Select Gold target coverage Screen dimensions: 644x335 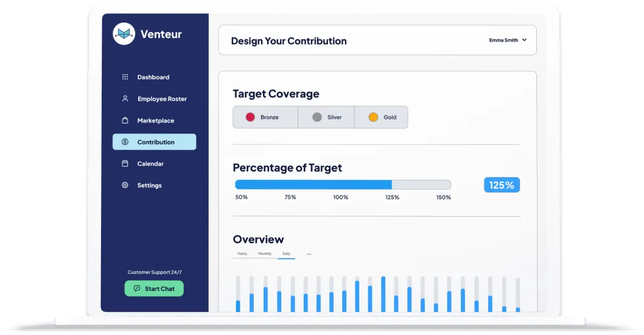pyautogui.click(x=381, y=117)
